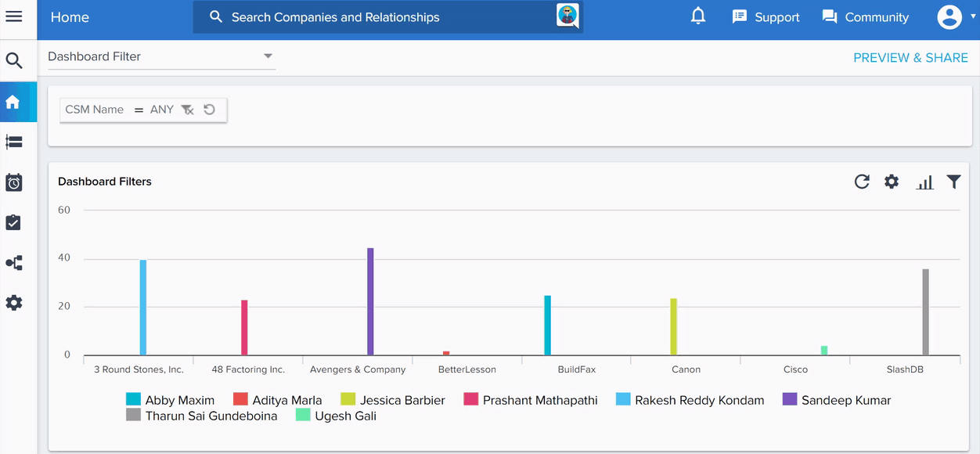Toggle Tharun Sai Gundeboina legend series
Screen dimensions: 980x454
[x=202, y=416]
